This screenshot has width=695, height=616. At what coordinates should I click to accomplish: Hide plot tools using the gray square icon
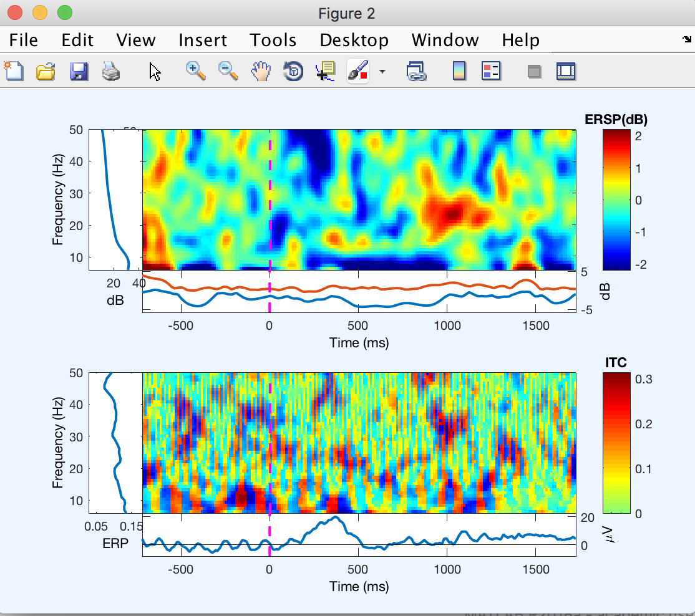tap(533, 72)
